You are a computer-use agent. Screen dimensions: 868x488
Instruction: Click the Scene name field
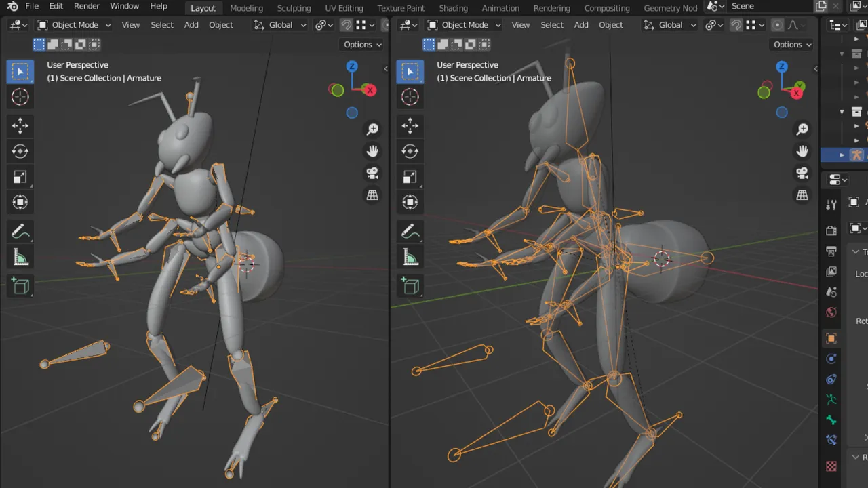[770, 6]
